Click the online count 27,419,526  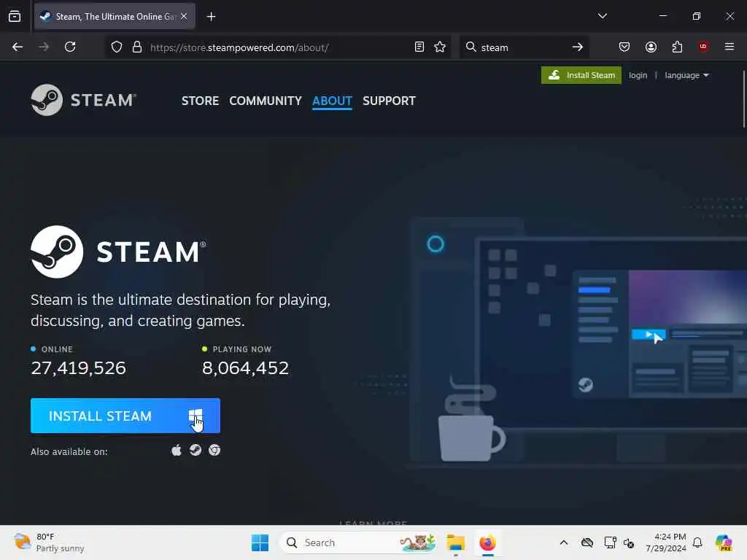pyautogui.click(x=78, y=368)
